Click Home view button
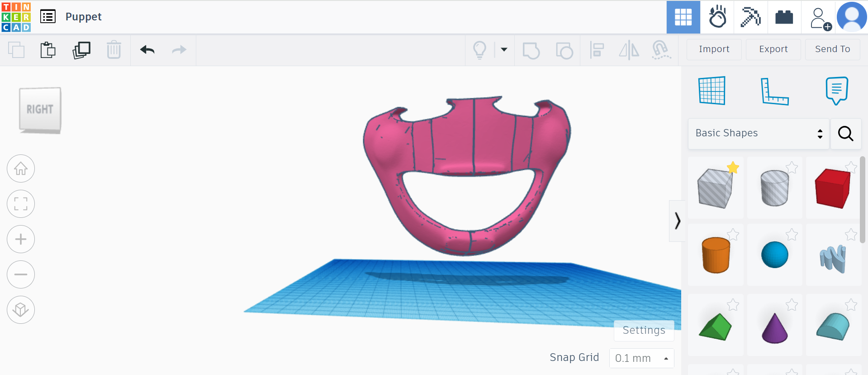Screen dimensions: 868x375 (21, 168)
